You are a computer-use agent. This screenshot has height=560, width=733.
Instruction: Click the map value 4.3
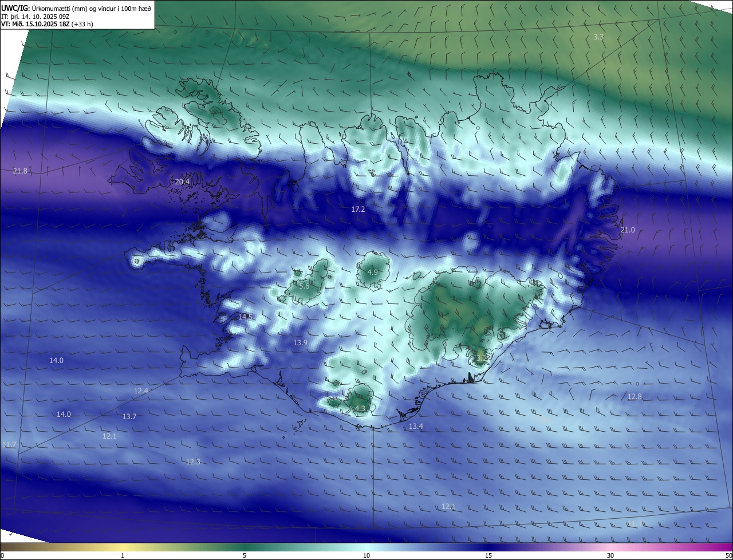coord(360,408)
